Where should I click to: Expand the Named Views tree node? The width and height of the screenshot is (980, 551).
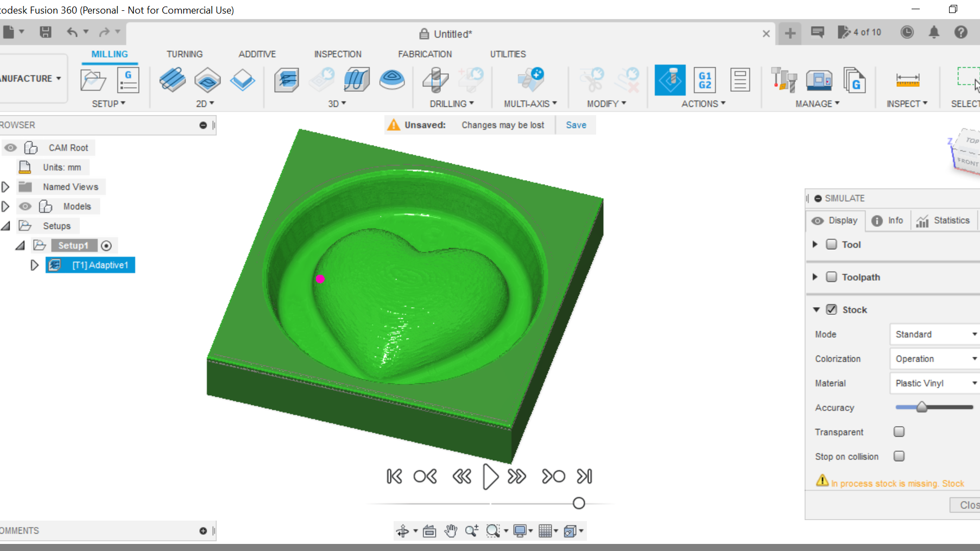(5, 187)
